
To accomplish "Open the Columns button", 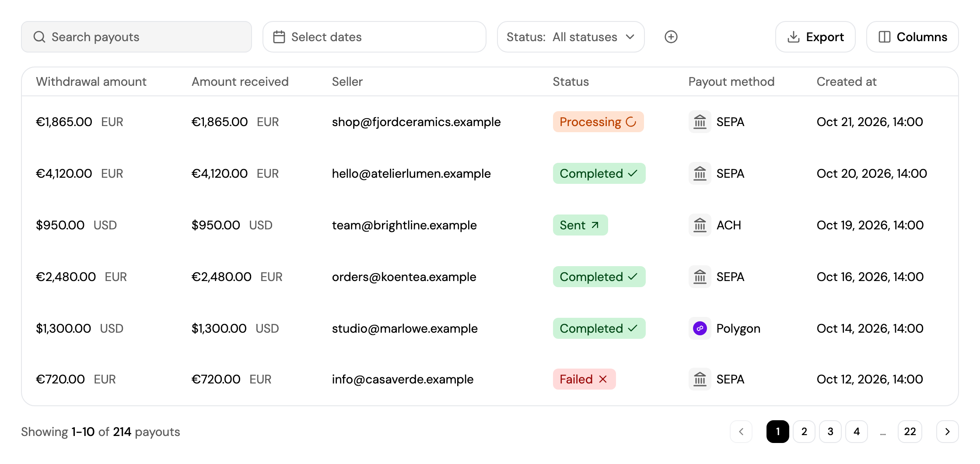I will pyautogui.click(x=913, y=37).
